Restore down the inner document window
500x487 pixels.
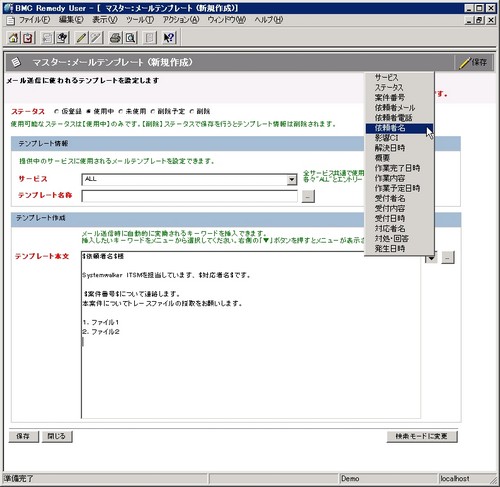pyautogui.click(x=479, y=20)
